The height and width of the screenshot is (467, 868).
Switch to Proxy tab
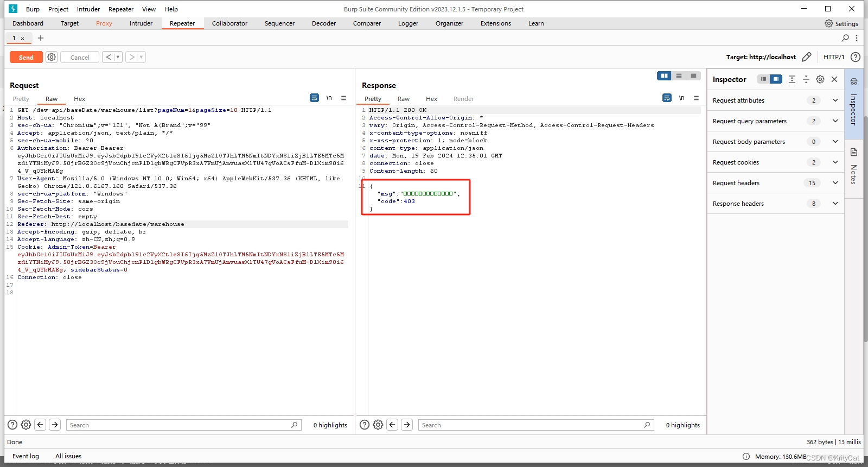pos(104,23)
